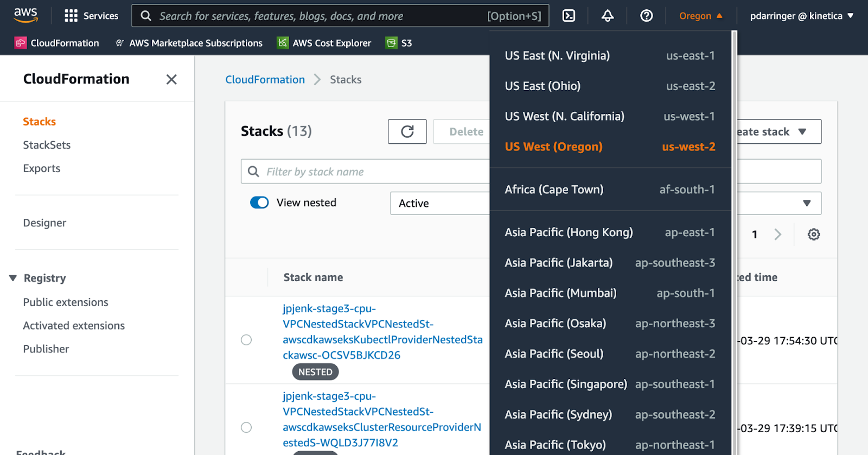
Task: Open the CloudShell terminal icon
Action: (x=569, y=16)
